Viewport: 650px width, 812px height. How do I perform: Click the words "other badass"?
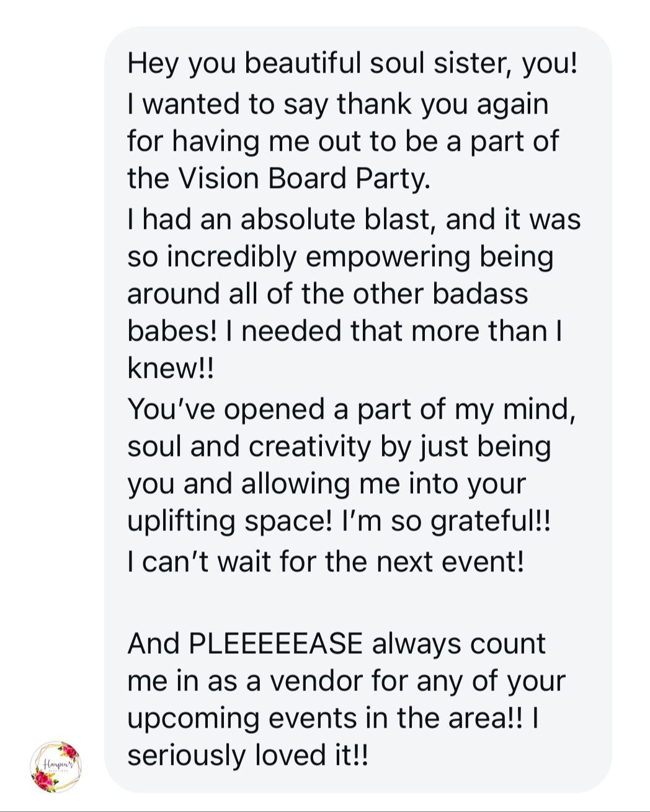(x=440, y=293)
